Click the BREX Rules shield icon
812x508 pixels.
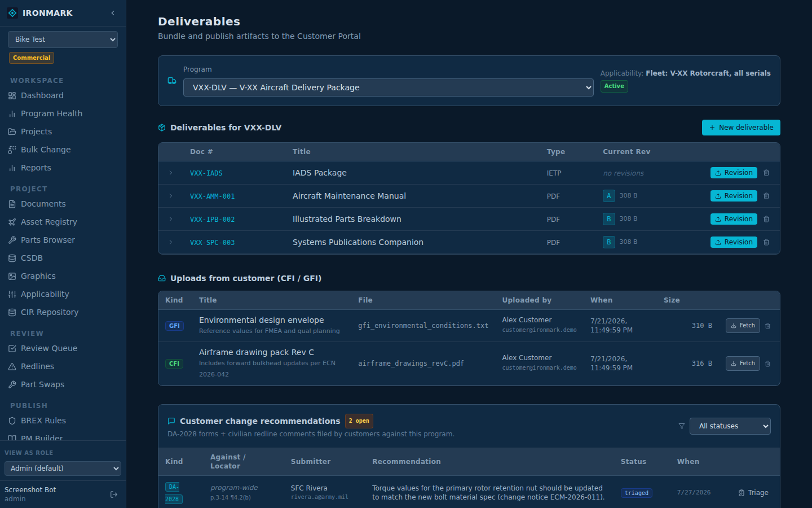12,421
